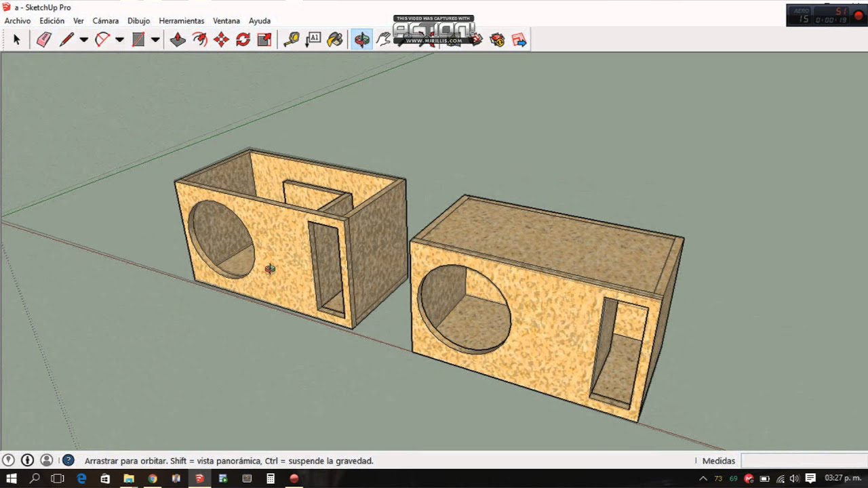This screenshot has width=868, height=488.
Task: Click the Tape Measure tool
Action: 291,40
